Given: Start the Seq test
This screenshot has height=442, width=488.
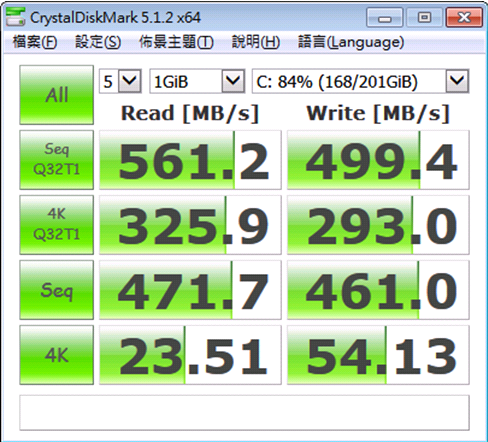Looking at the screenshot, I should click(x=56, y=290).
